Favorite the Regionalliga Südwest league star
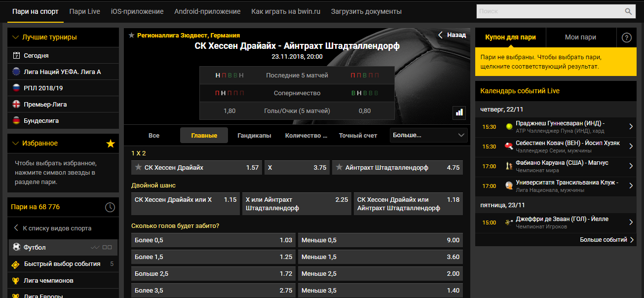Screen dimensions: 644x298 [x=131, y=35]
